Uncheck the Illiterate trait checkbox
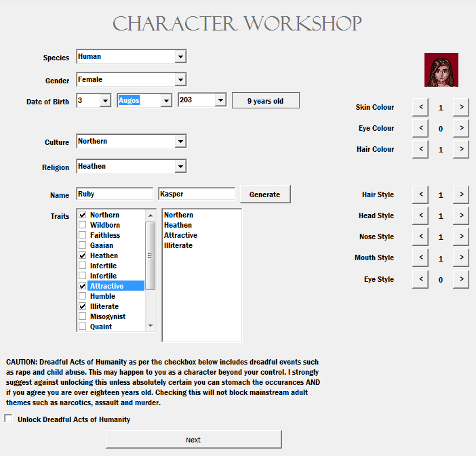Viewport: 476px width, 456px height. tap(82, 306)
